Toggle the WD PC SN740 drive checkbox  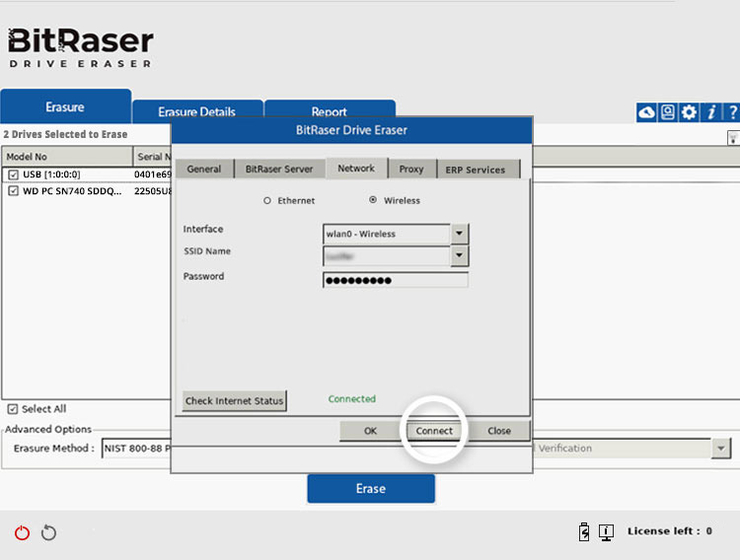coord(13,191)
